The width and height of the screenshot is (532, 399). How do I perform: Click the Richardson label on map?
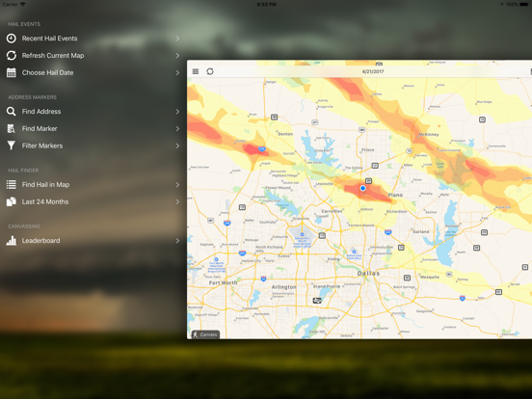point(397,211)
